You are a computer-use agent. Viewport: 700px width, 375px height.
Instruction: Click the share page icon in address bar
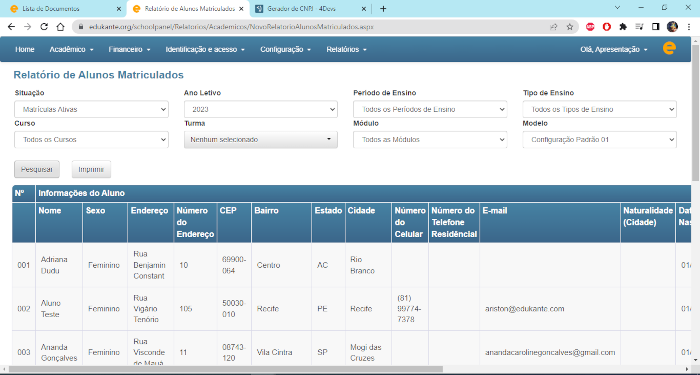click(x=554, y=27)
